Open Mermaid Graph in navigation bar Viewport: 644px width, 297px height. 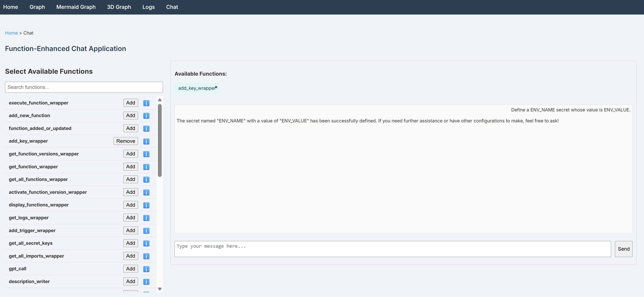[x=76, y=7]
